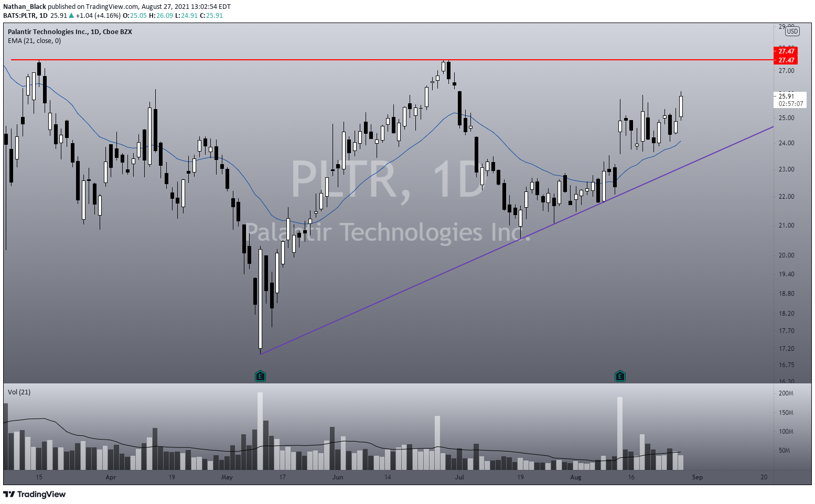815x504 pixels.
Task: Click the TradingView logo at the bottom
Action: 35,494
